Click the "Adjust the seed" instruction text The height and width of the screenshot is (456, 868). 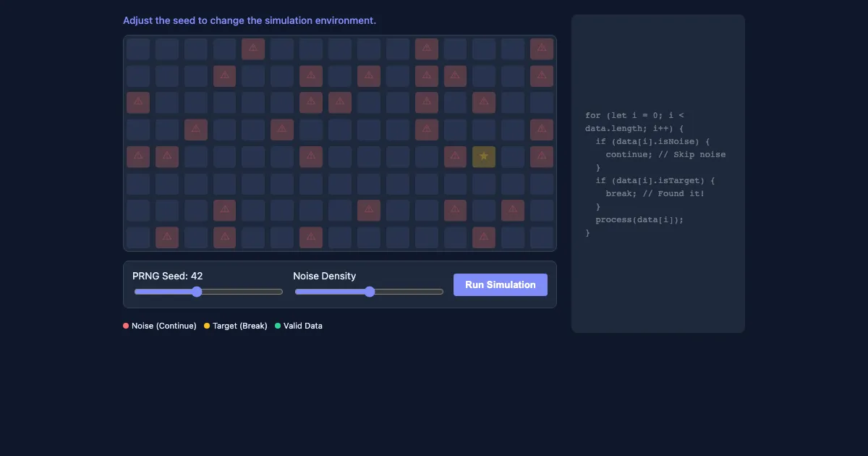pos(250,20)
